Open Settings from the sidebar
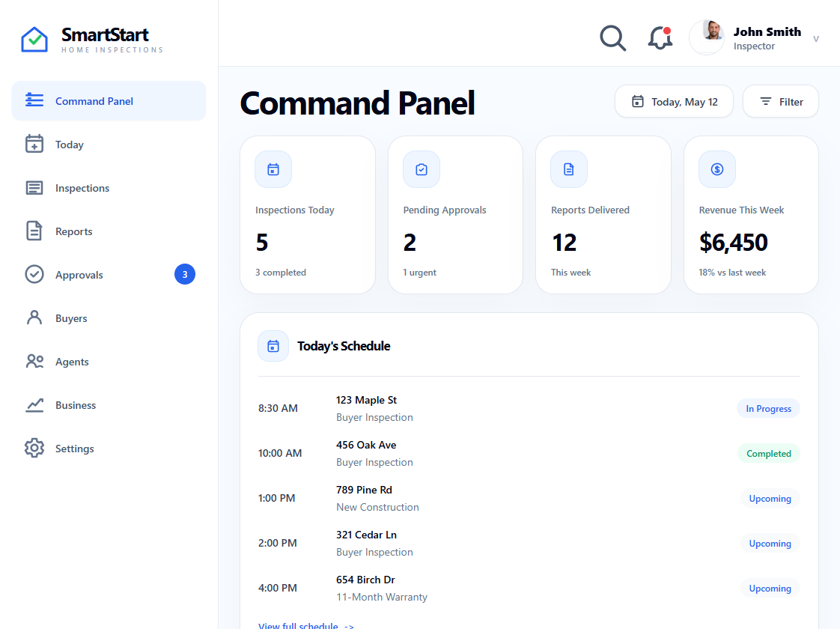 (109, 448)
